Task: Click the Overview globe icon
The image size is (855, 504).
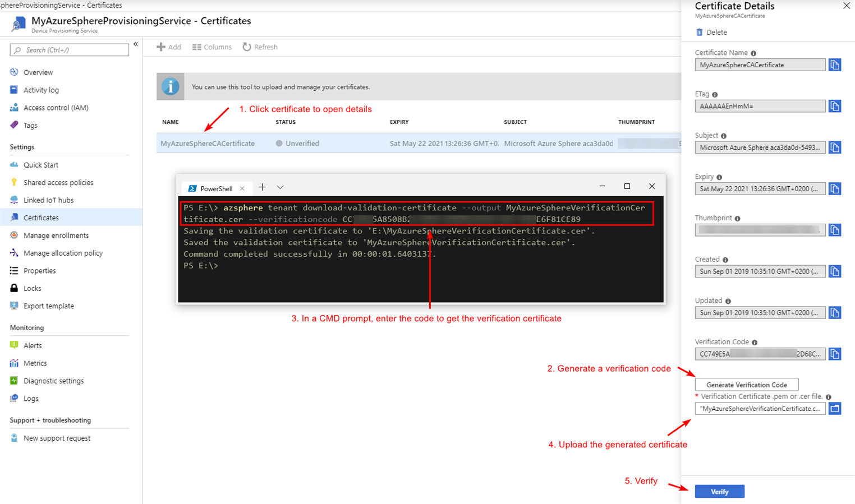Action: (14, 72)
